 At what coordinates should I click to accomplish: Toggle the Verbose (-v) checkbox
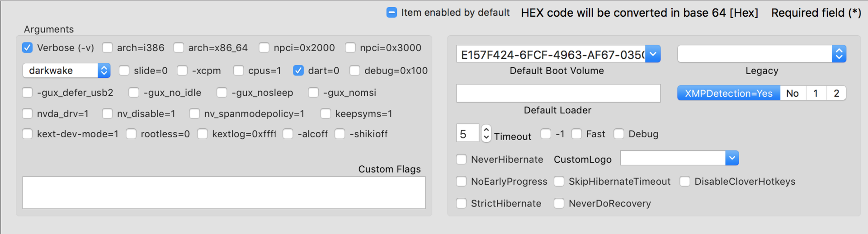point(28,48)
